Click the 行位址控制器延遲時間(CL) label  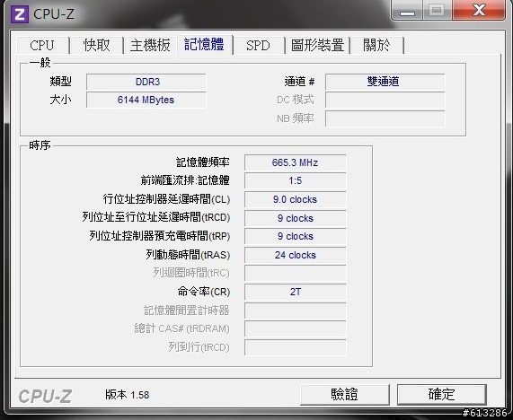coord(166,199)
